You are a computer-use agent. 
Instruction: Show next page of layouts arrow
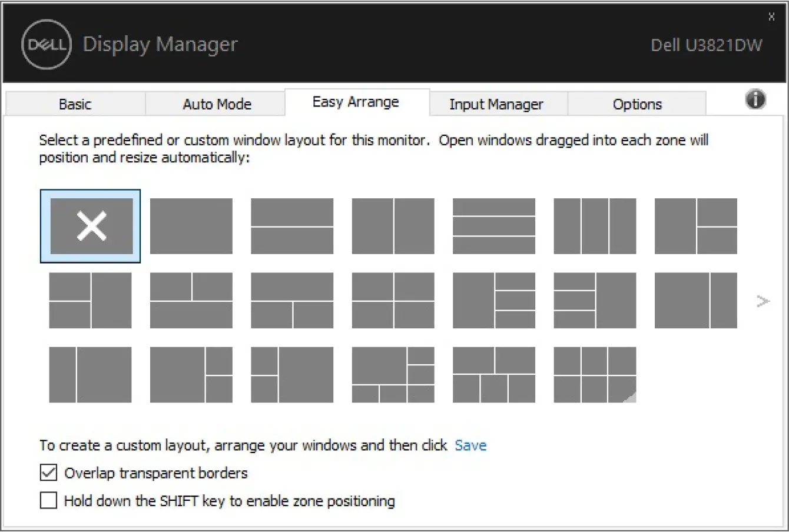763,301
